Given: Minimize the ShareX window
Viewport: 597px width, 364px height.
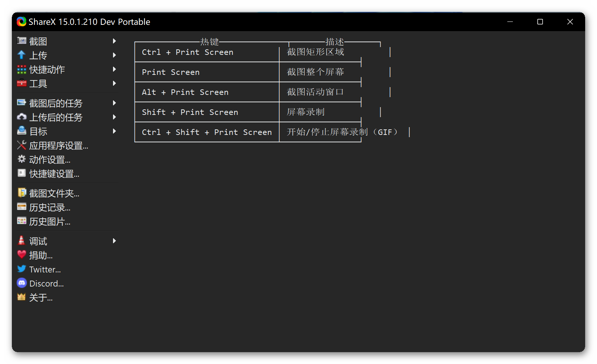Looking at the screenshot, I should coord(510,22).
